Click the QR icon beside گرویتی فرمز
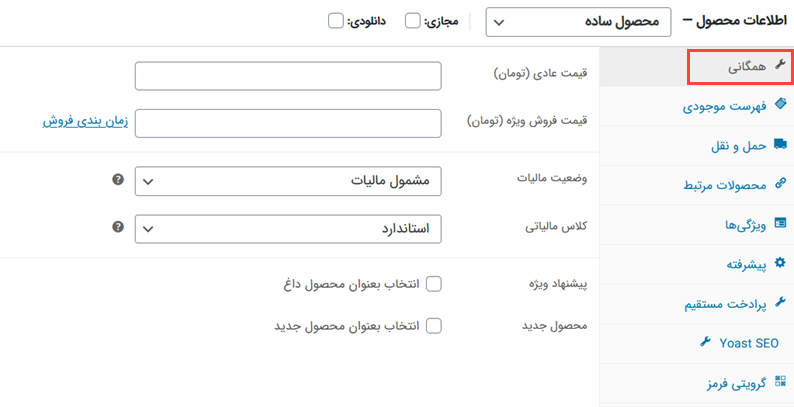794x407 pixels. [x=780, y=381]
